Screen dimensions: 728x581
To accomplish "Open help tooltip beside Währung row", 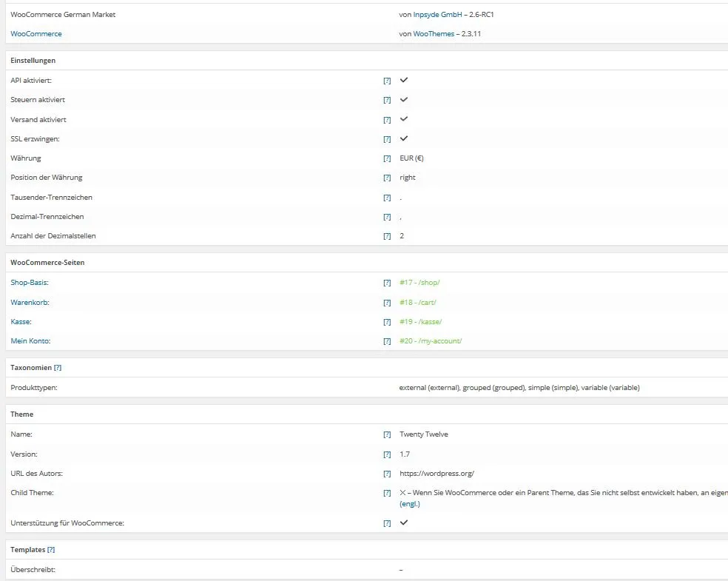I will click(x=387, y=158).
